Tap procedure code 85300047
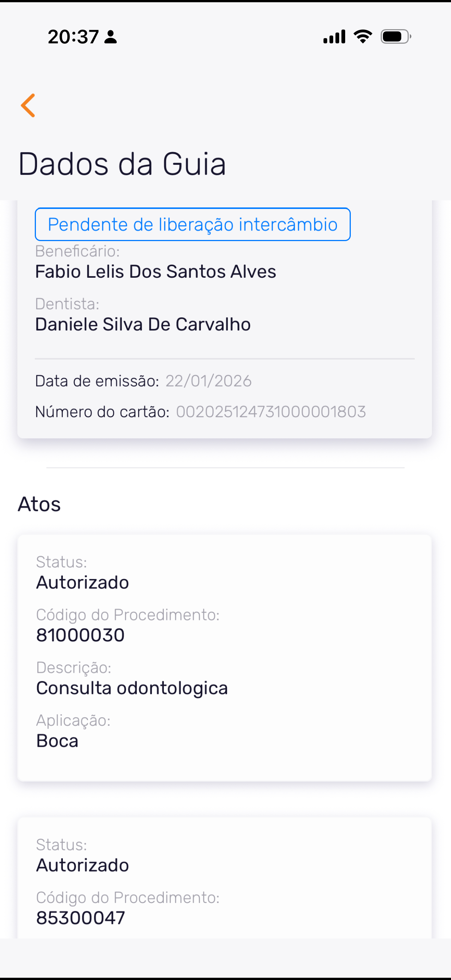Image resolution: width=451 pixels, height=980 pixels. click(80, 918)
